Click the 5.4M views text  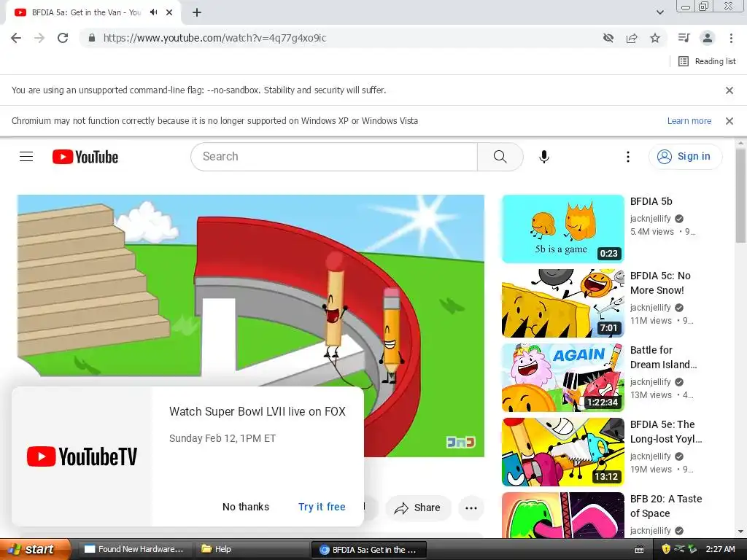point(651,232)
